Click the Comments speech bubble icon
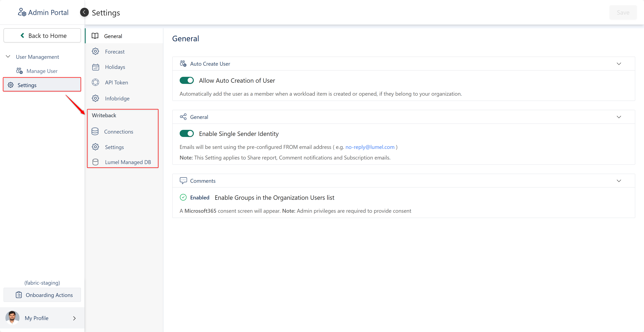 pyautogui.click(x=183, y=181)
